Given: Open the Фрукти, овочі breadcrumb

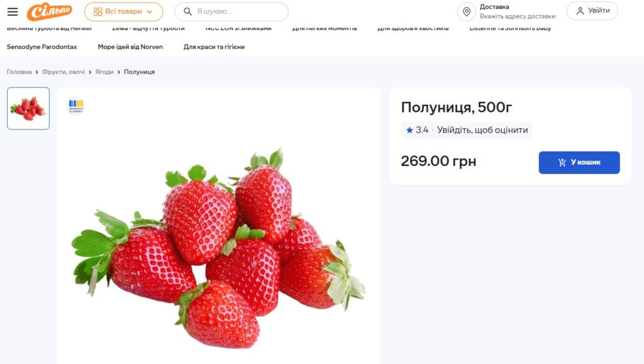Looking at the screenshot, I should [x=64, y=72].
